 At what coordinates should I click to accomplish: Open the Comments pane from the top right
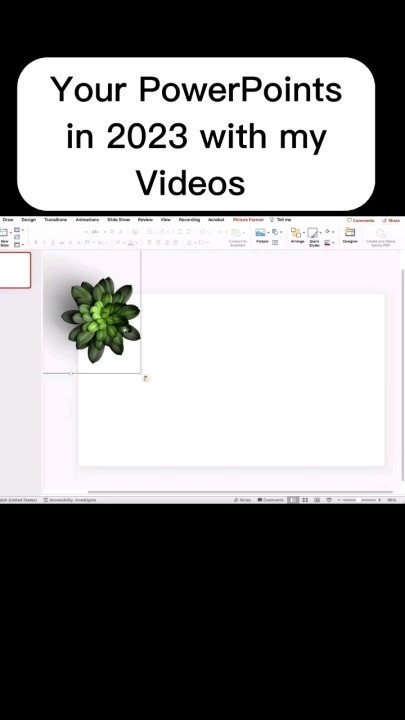(x=361, y=220)
